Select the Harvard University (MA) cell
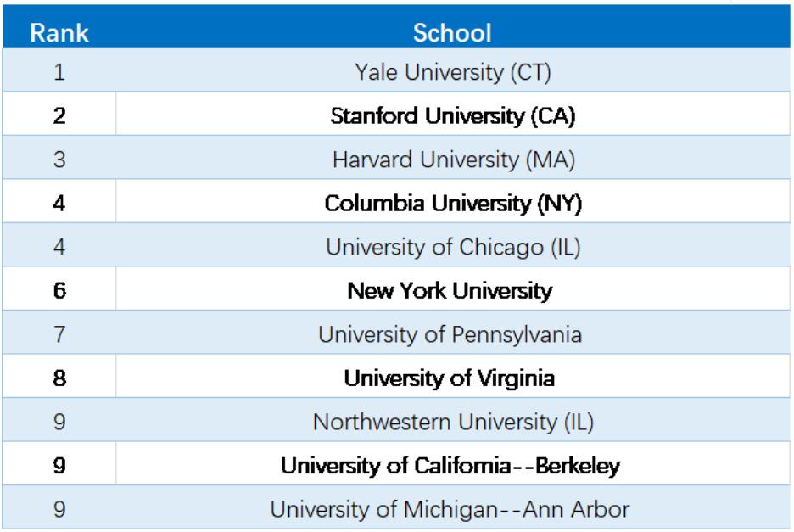794x532 pixels. 453,158
